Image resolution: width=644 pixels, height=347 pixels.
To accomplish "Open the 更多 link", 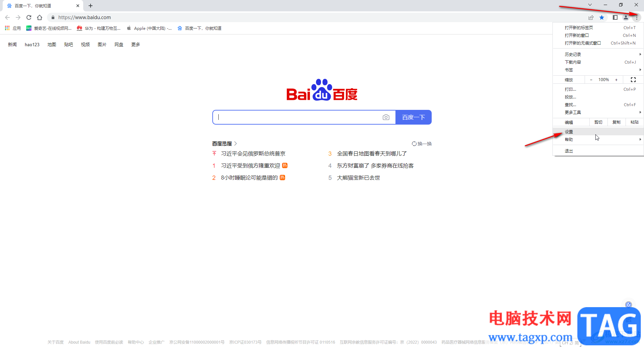I will pyautogui.click(x=136, y=45).
